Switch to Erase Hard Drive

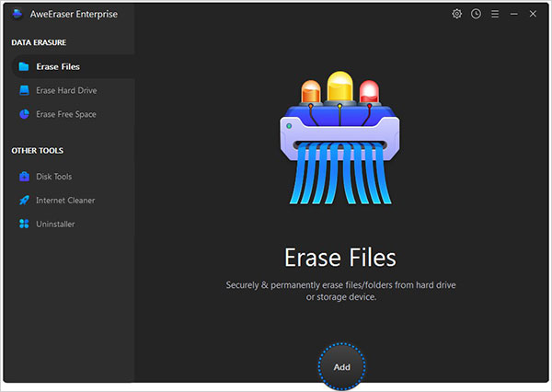(65, 90)
